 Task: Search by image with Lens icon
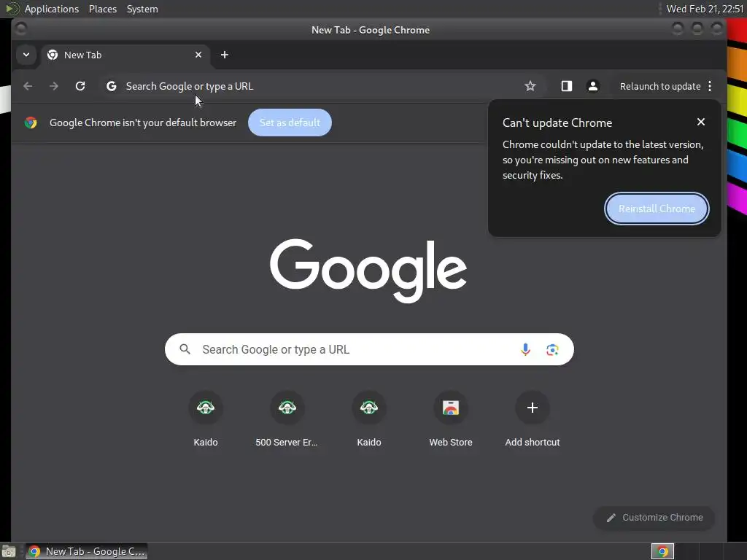click(x=552, y=350)
